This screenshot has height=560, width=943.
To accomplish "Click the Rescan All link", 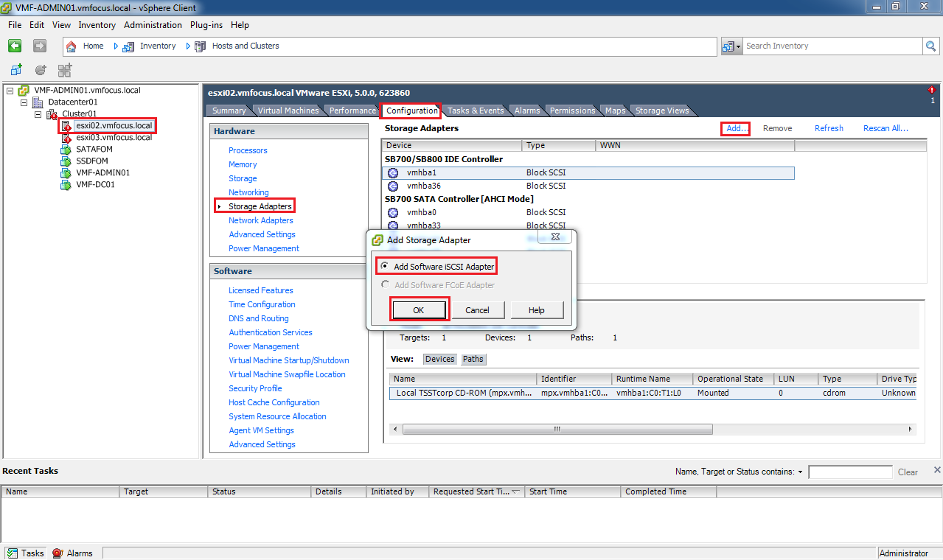I will (885, 128).
